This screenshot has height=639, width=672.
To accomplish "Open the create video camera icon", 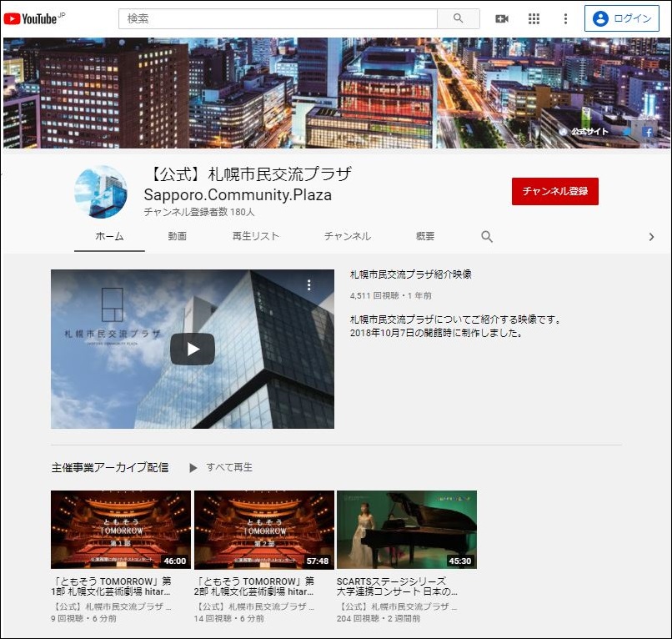I will tap(501, 18).
